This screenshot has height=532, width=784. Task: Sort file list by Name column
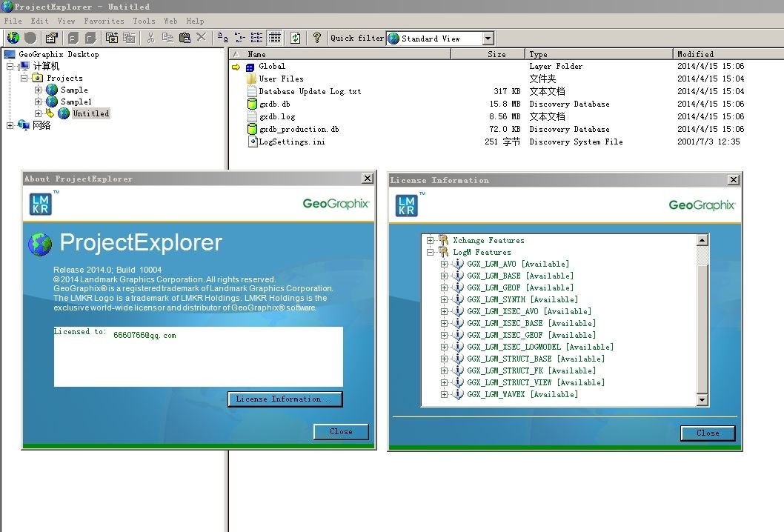(341, 54)
